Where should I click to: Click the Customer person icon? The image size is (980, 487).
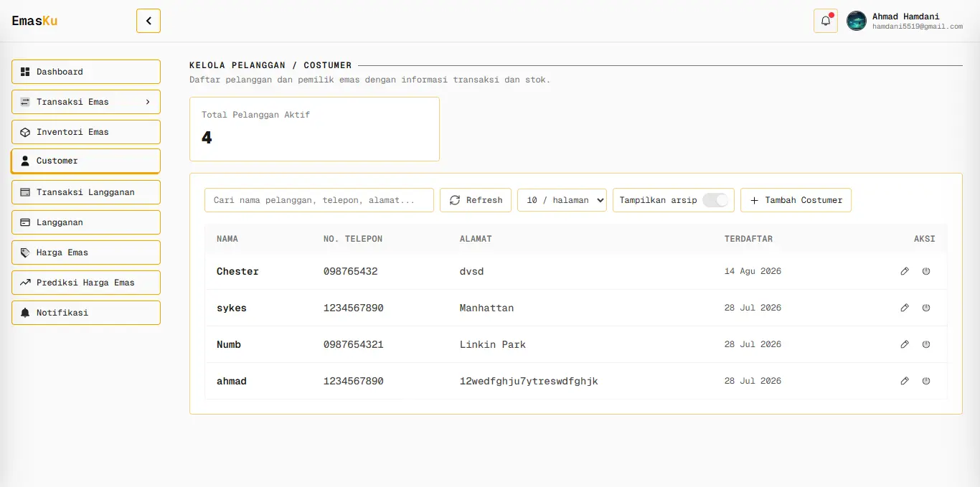(25, 161)
